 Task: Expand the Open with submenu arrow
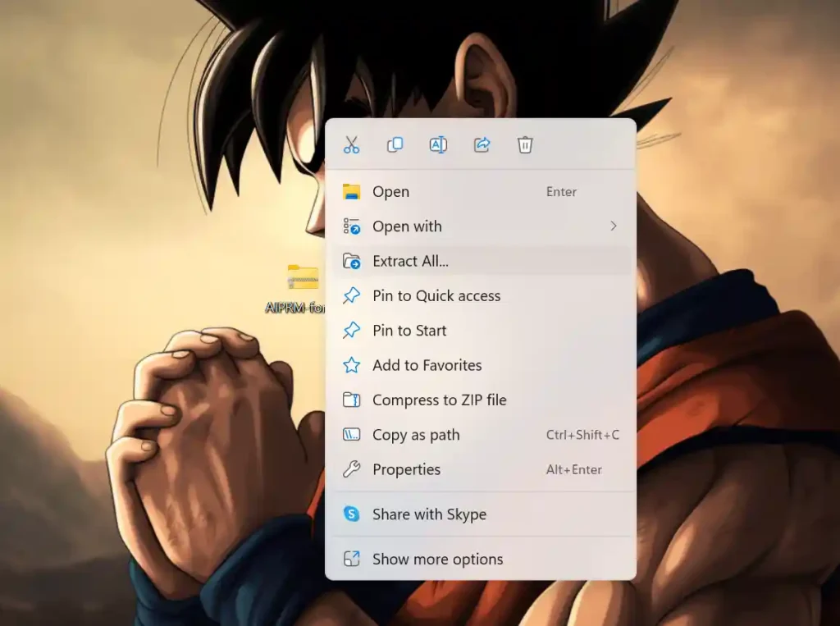pyautogui.click(x=614, y=226)
